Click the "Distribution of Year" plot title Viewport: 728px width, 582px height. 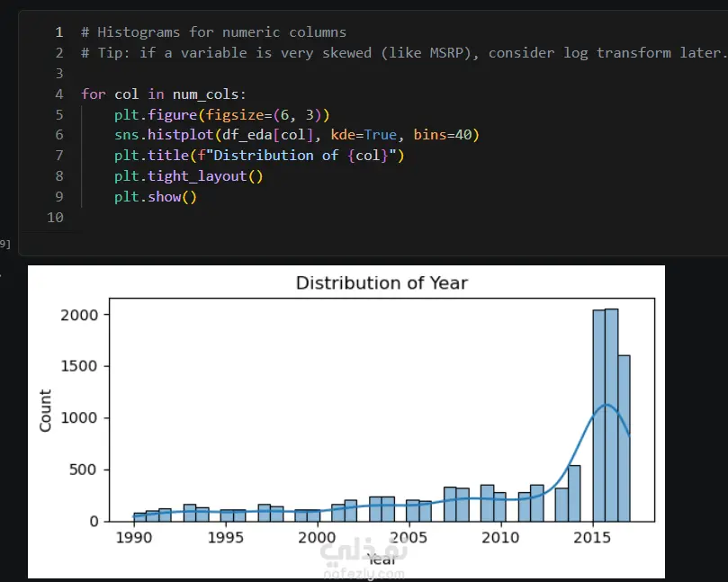382,283
